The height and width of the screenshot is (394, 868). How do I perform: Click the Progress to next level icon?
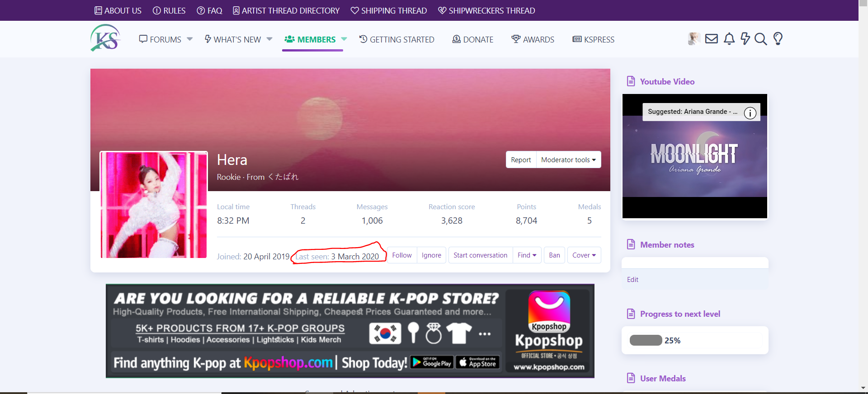631,314
